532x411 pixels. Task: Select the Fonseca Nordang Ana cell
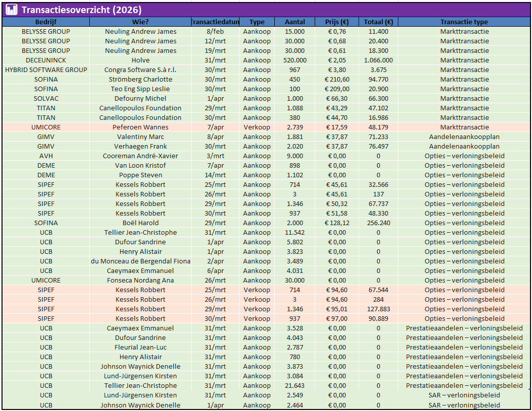point(140,281)
